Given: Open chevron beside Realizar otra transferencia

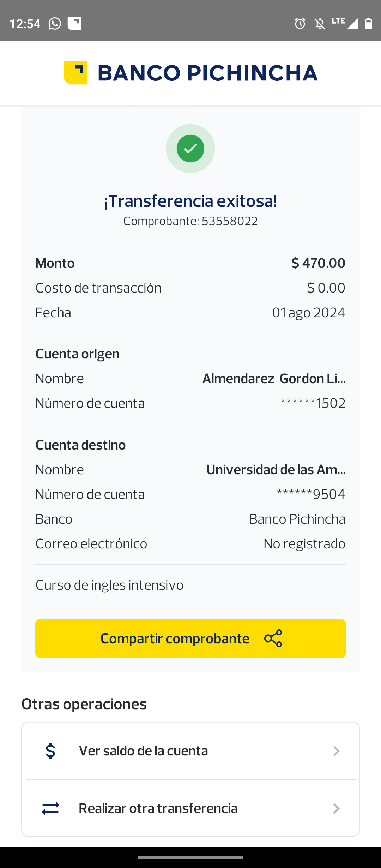Looking at the screenshot, I should click(336, 808).
